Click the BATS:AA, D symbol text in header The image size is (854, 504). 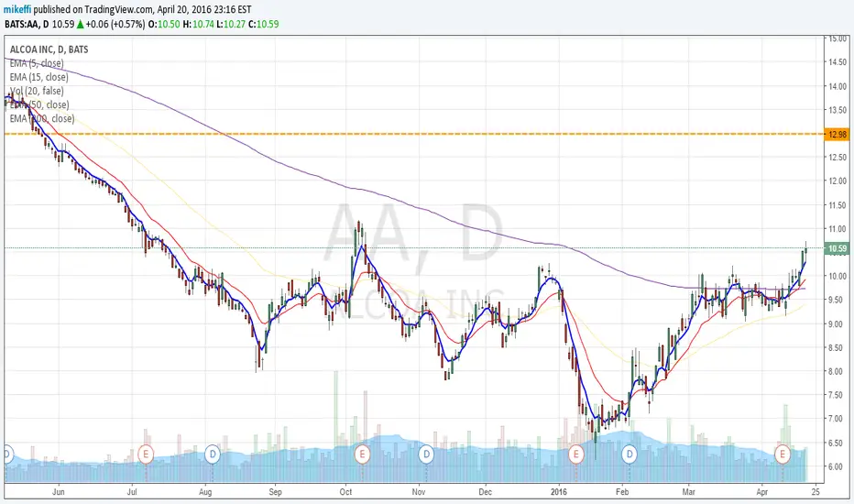click(27, 24)
